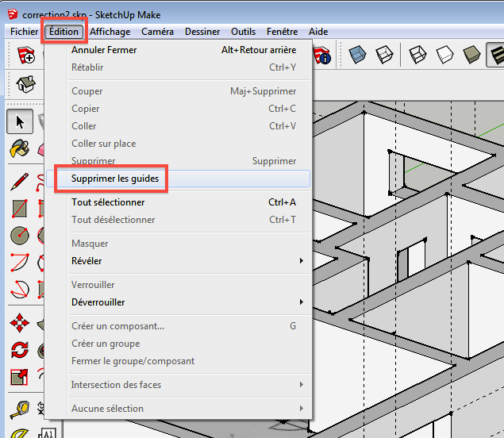
Task: Open the Dessiner menu
Action: click(202, 32)
